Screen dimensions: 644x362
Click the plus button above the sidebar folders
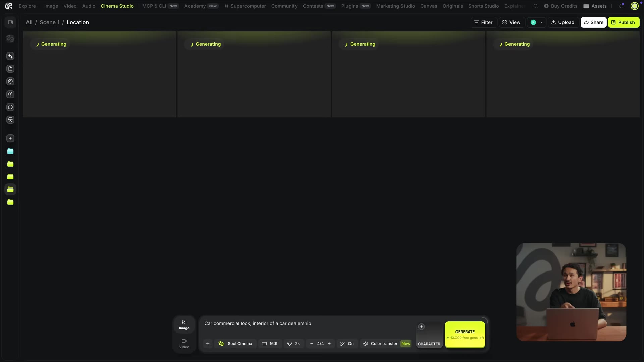click(10, 138)
